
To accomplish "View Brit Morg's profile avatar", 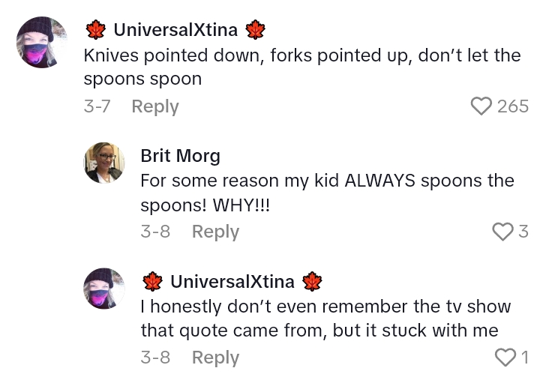I will (x=103, y=163).
